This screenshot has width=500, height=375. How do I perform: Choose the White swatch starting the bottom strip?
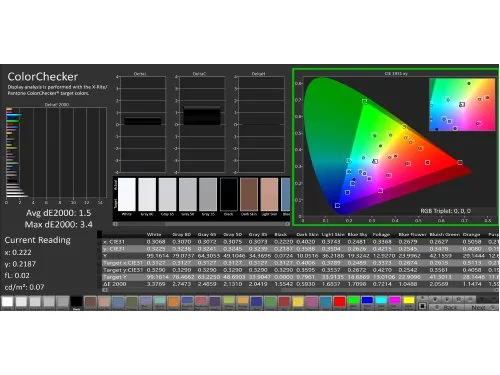[x=7, y=302]
